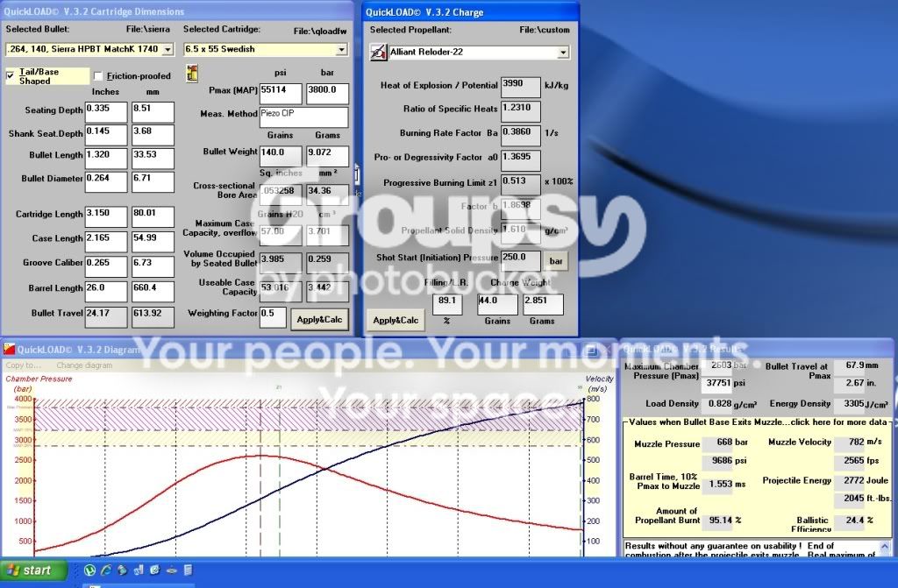898x588 pixels.
Task: Open Change diagram menu item
Action: [x=84, y=365]
